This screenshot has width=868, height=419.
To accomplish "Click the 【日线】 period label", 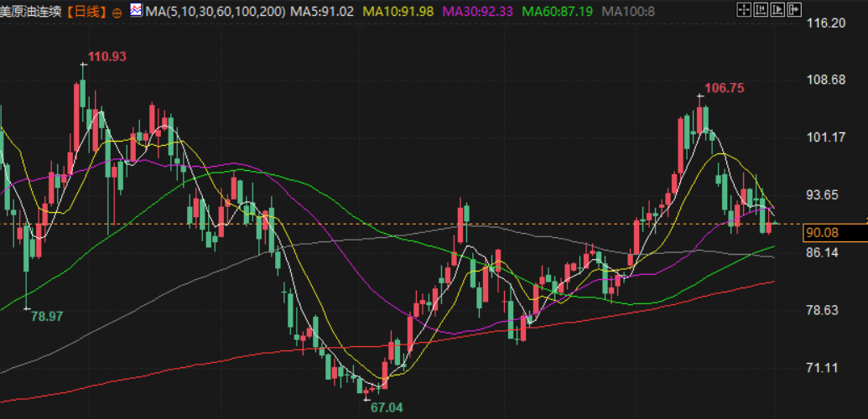I will pyautogui.click(x=86, y=12).
